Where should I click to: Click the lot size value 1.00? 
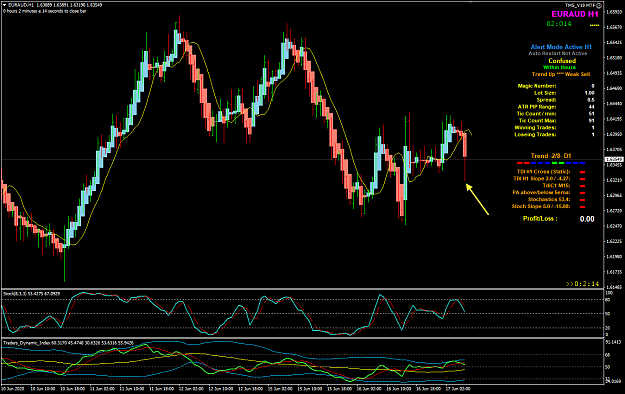[x=590, y=93]
